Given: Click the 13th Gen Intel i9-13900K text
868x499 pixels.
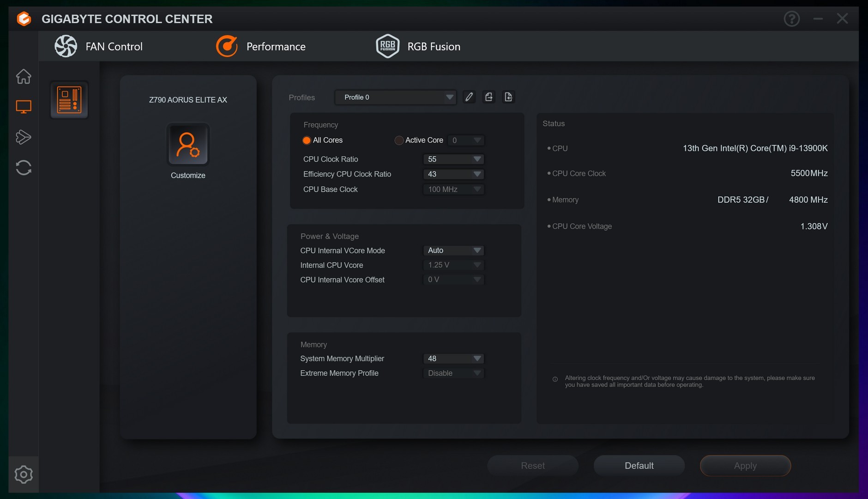Looking at the screenshot, I should tap(755, 148).
